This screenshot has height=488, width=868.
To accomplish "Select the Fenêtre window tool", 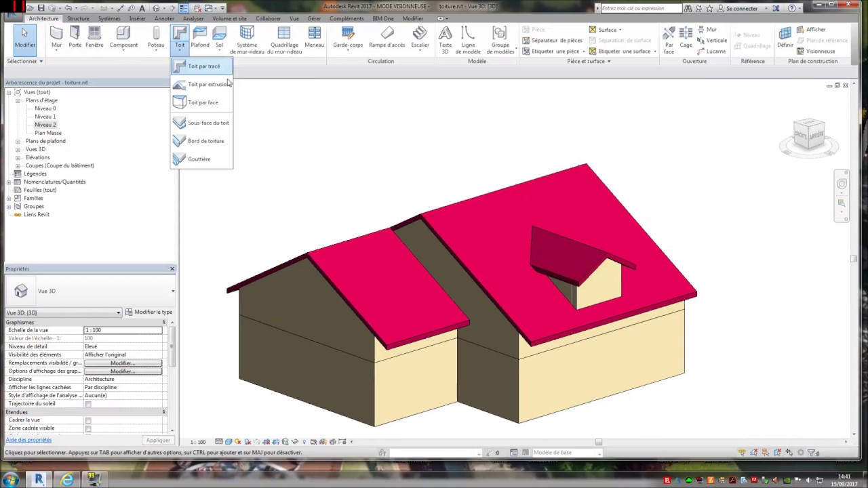I will (94, 38).
